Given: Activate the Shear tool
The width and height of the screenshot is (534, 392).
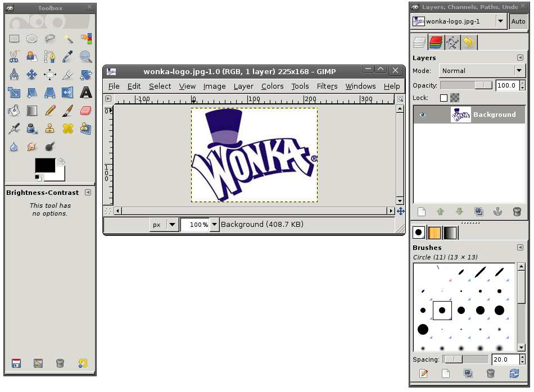Looking at the screenshot, I should click(x=31, y=93).
